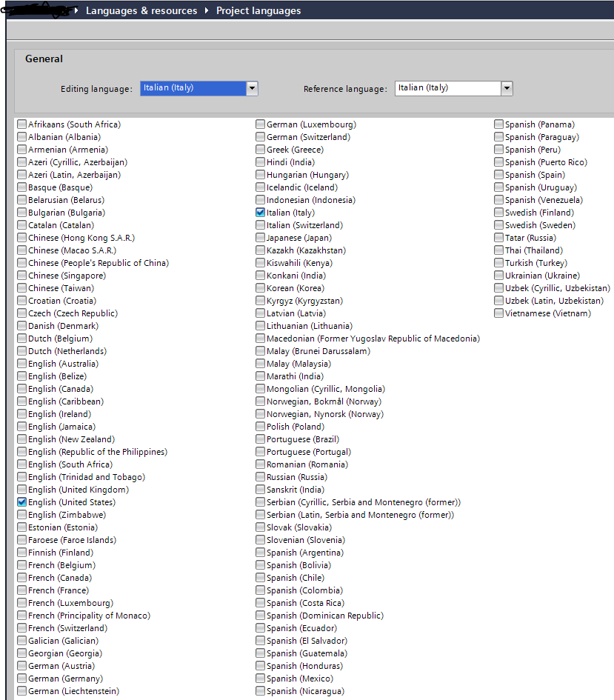
Task: Click the Reference language Italian (Italy) field
Action: pos(448,88)
